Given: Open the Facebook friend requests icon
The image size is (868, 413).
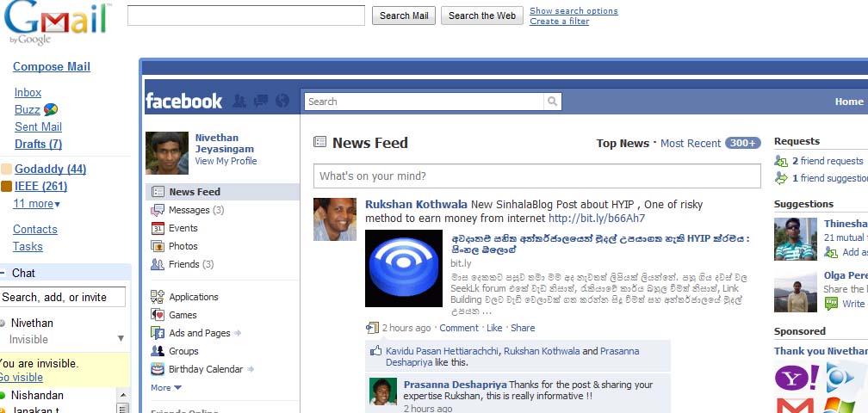Looking at the screenshot, I should (239, 101).
